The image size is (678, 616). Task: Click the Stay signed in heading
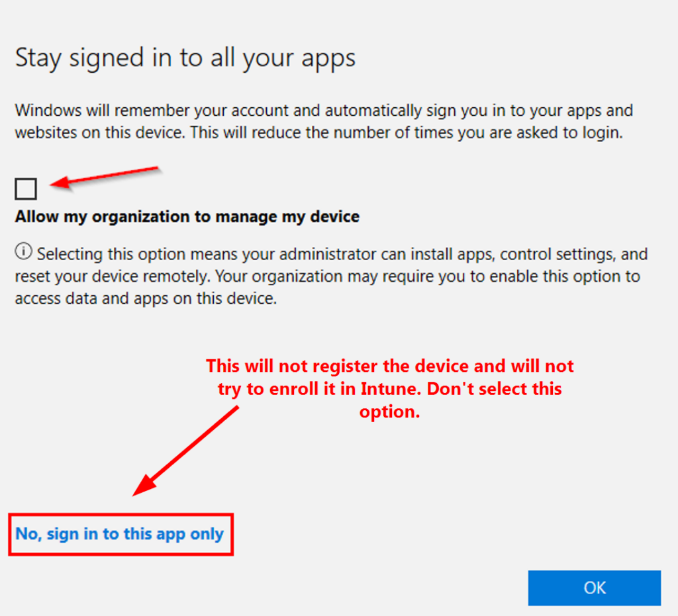click(185, 58)
